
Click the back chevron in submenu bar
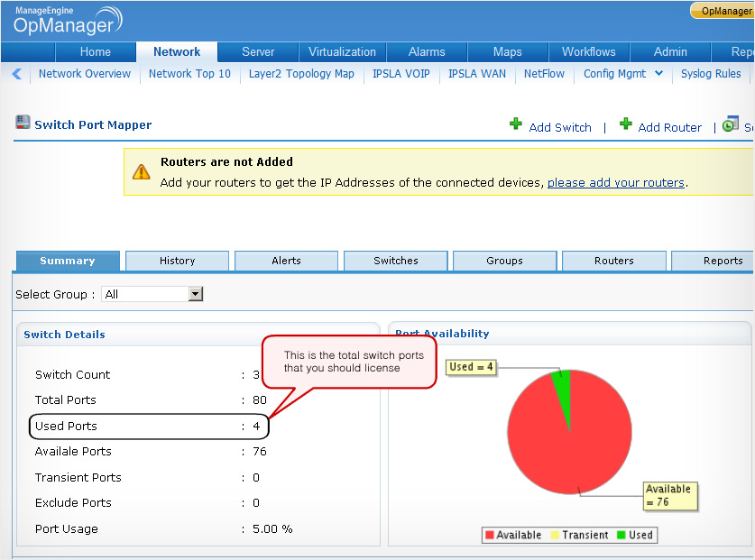coord(17,74)
